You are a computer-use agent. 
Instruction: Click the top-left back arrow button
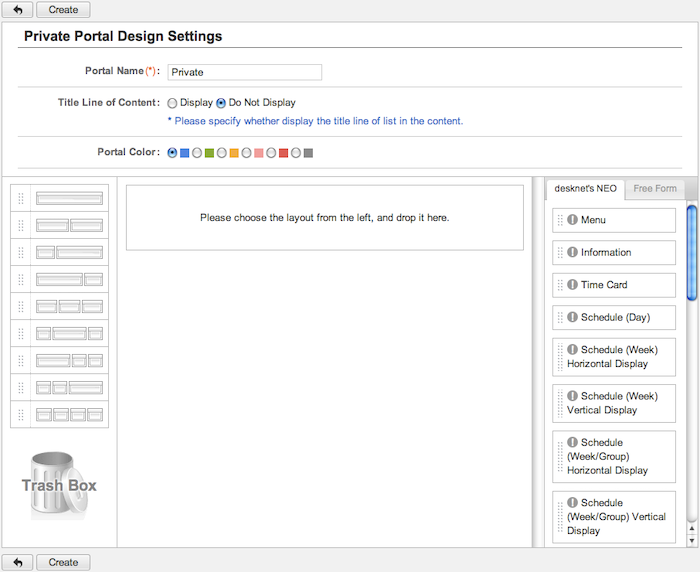click(17, 9)
